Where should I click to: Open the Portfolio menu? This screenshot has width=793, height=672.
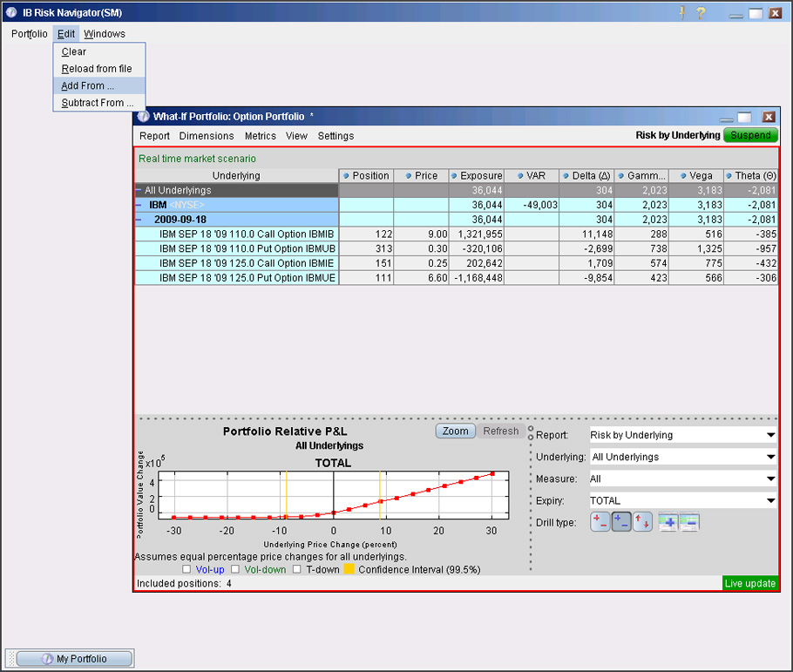[x=30, y=34]
